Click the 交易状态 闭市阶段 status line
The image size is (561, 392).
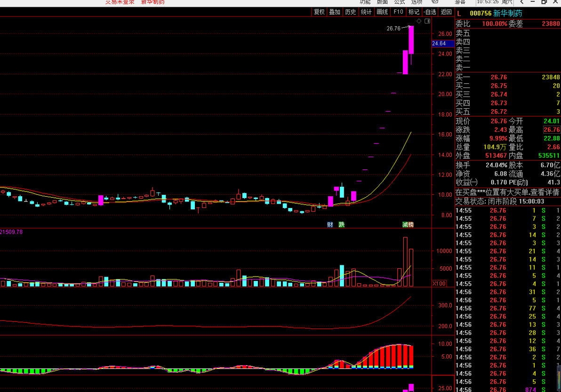(x=499, y=201)
